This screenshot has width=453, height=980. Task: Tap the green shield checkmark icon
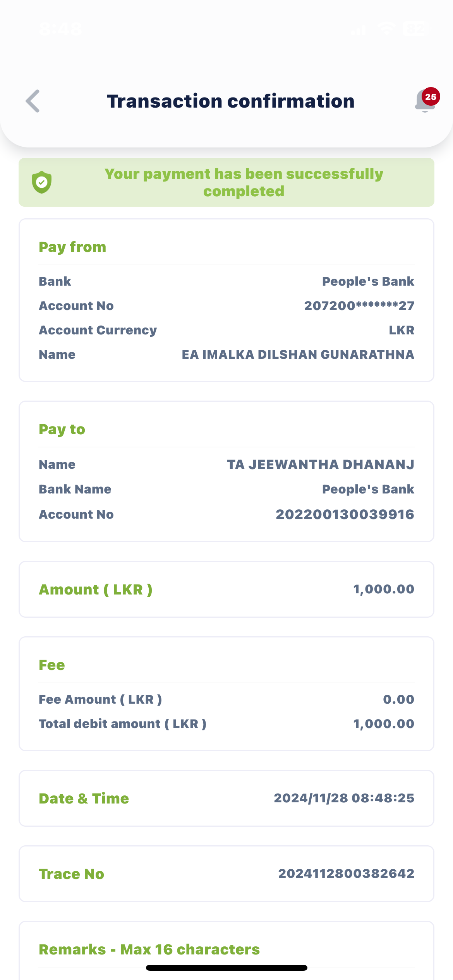coord(42,182)
